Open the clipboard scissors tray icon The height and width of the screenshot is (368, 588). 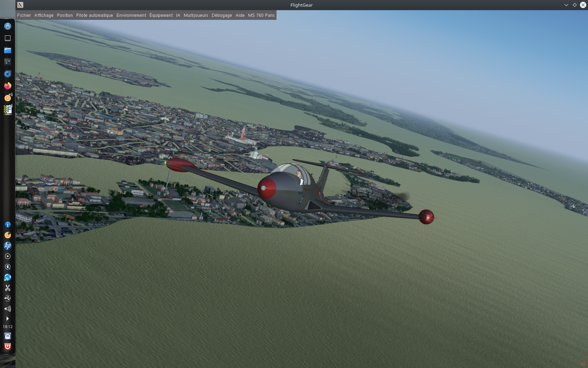[7, 288]
